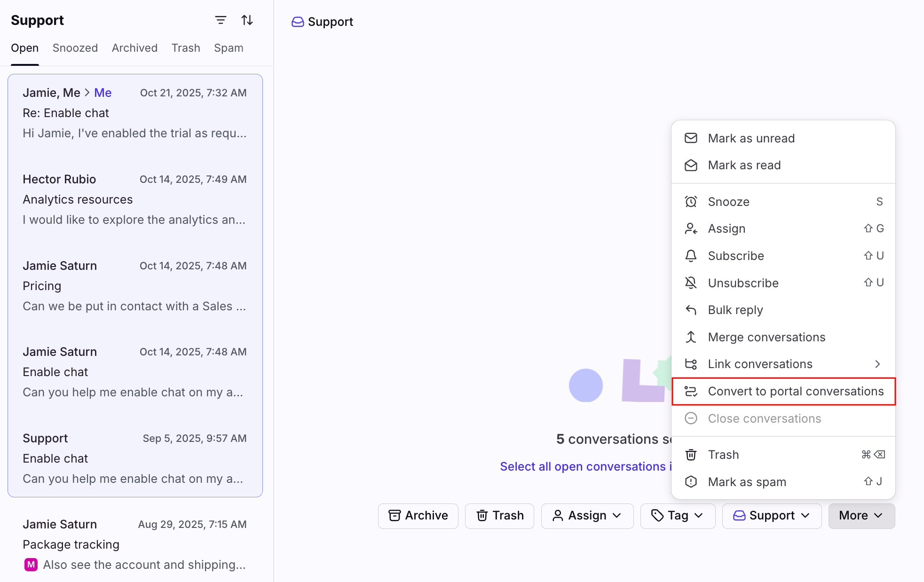Switch to the Archived tab

click(134, 48)
